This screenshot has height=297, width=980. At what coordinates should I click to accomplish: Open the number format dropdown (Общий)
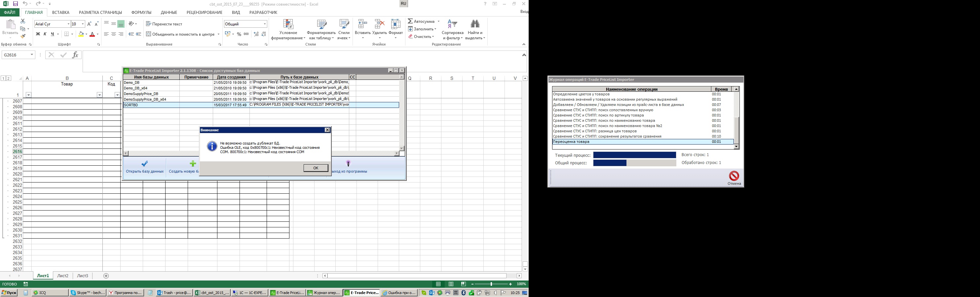pyautogui.click(x=265, y=24)
